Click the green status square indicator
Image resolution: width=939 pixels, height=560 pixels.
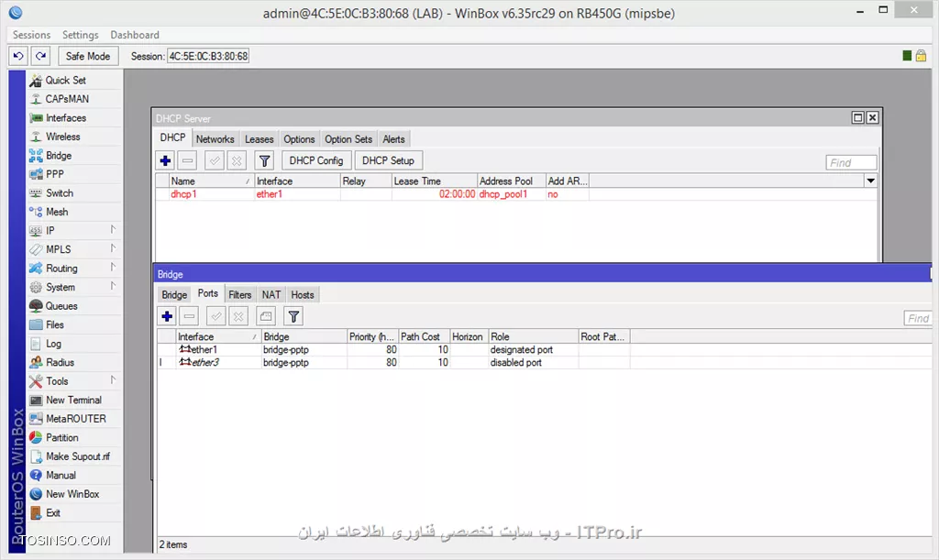pyautogui.click(x=907, y=56)
